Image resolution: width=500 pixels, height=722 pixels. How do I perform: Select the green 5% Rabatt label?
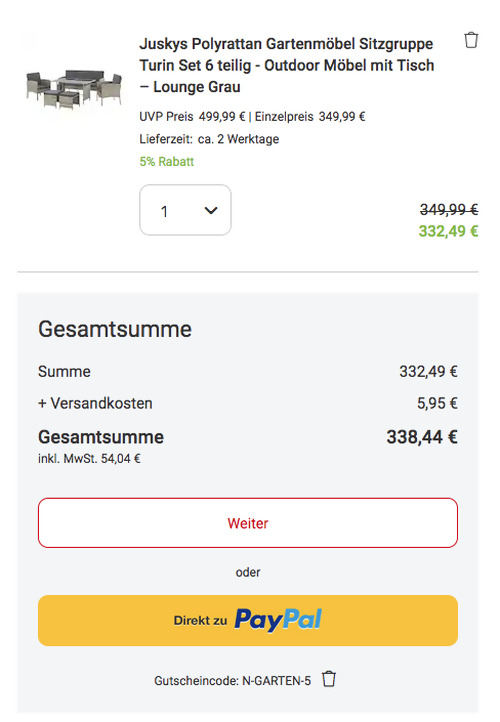pyautogui.click(x=167, y=162)
